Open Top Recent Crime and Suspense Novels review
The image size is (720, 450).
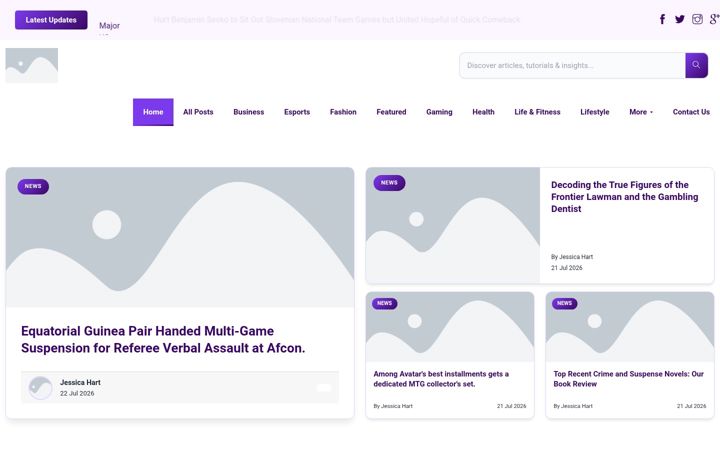point(628,379)
